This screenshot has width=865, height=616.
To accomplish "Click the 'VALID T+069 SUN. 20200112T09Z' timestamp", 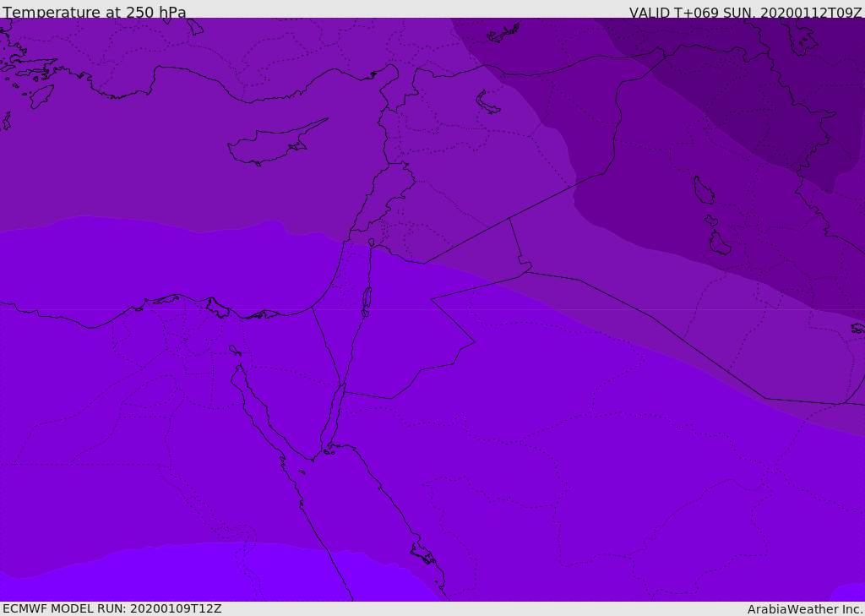I will [746, 13].
